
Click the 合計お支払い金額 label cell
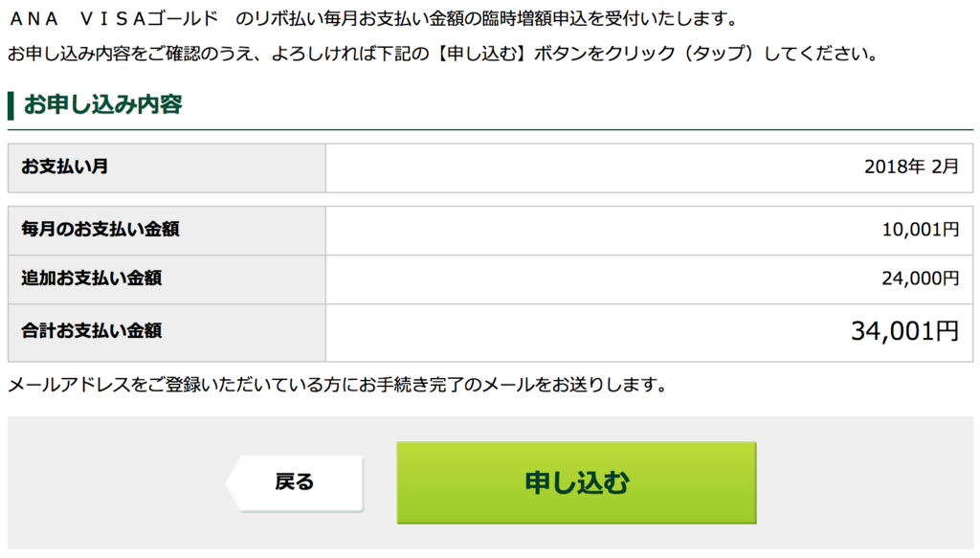point(167,332)
